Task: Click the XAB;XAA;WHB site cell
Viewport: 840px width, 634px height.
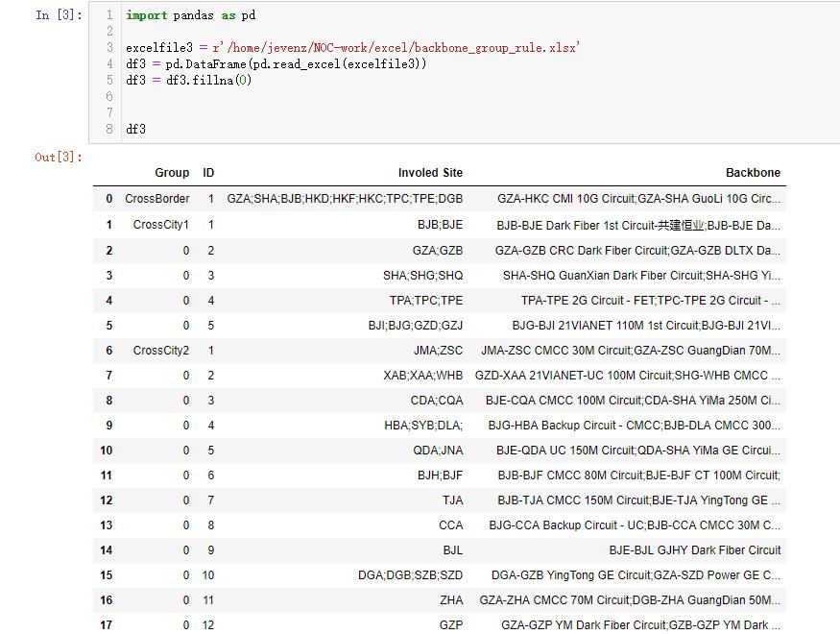Action: coord(422,376)
